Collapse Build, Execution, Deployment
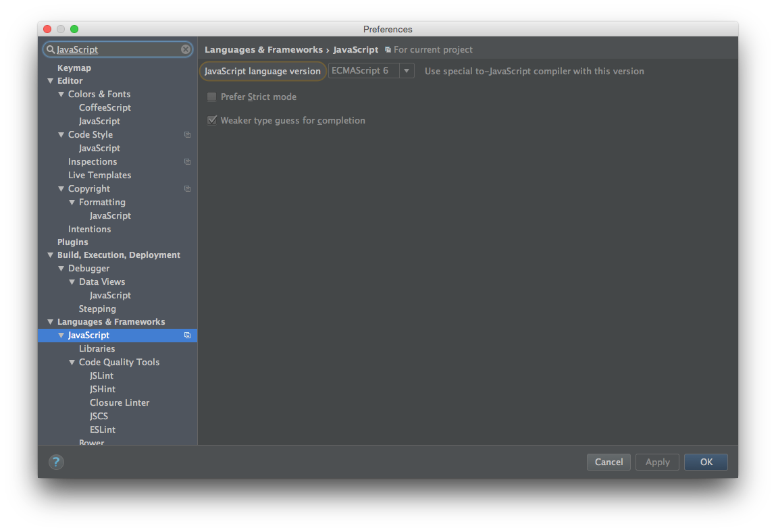Image resolution: width=776 pixels, height=532 pixels. tap(49, 255)
